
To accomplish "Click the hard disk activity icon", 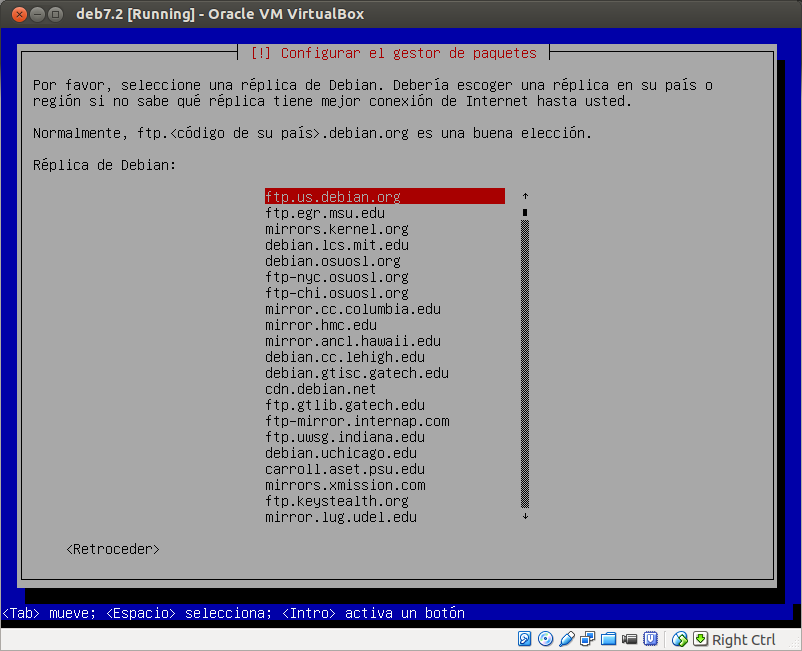I will point(524,639).
